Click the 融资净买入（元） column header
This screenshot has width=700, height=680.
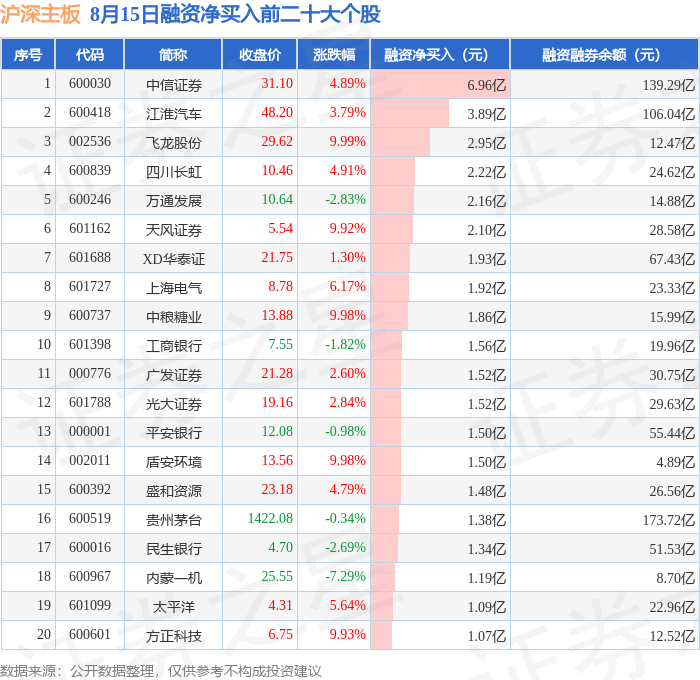click(440, 54)
